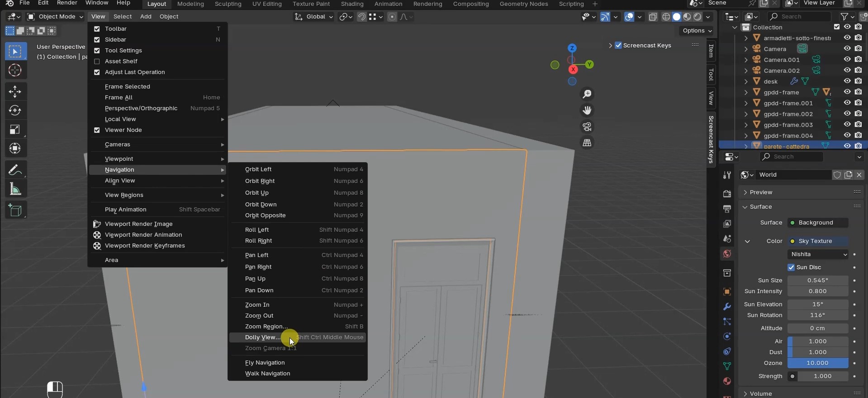
Task: Disable the Sun Disc checkbox
Action: pos(791,267)
